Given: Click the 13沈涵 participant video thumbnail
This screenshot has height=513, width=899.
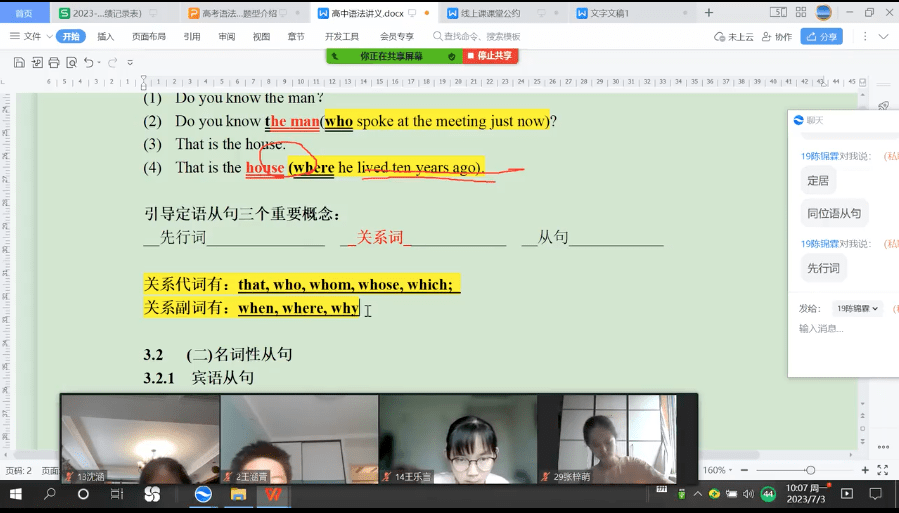Looking at the screenshot, I should (x=140, y=439).
